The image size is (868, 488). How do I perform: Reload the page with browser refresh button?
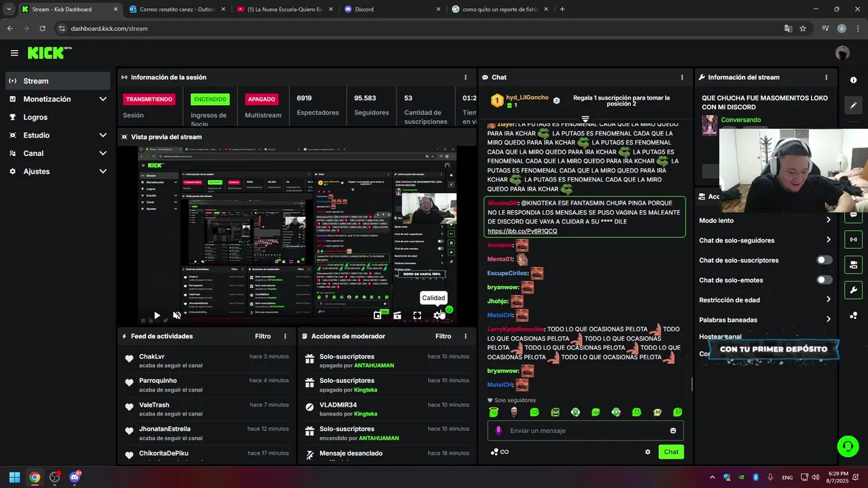pos(42,28)
